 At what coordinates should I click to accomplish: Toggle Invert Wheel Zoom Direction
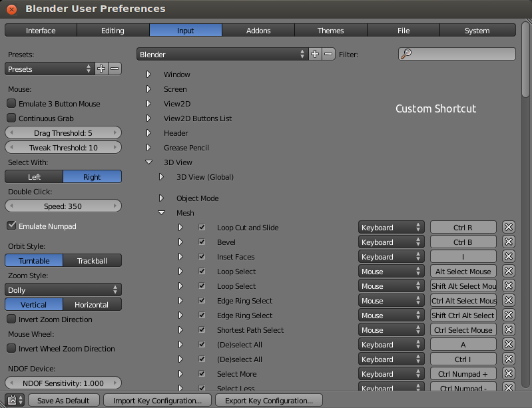tap(11, 348)
